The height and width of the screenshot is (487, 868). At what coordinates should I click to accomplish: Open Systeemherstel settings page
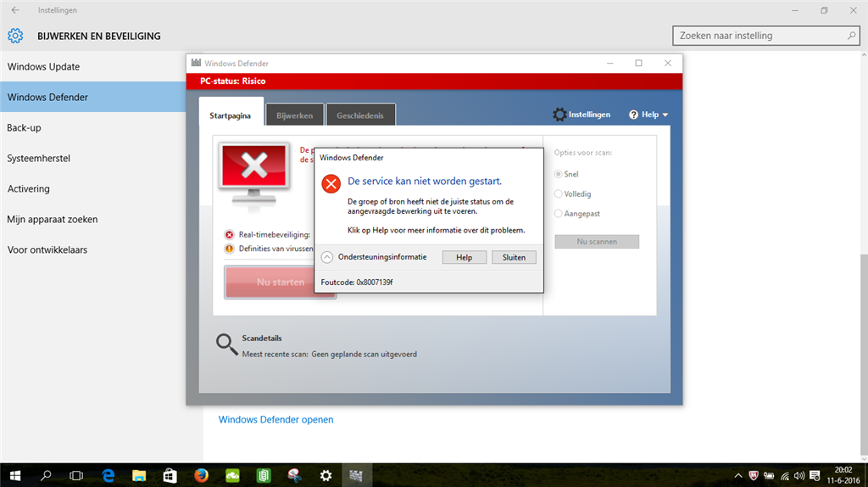tap(93, 158)
